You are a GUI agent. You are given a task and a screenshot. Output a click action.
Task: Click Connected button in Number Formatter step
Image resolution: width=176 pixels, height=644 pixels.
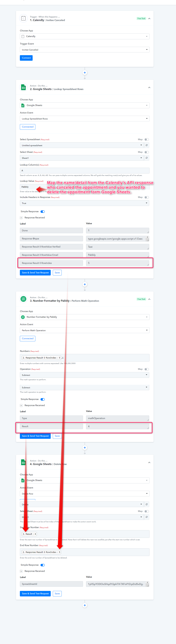coord(28,338)
